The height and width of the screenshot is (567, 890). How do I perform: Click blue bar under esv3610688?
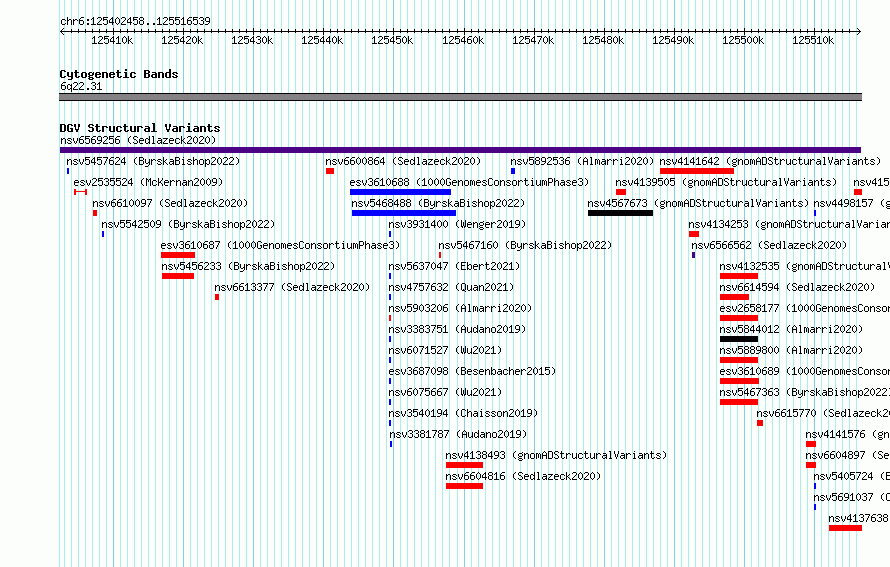click(400, 192)
